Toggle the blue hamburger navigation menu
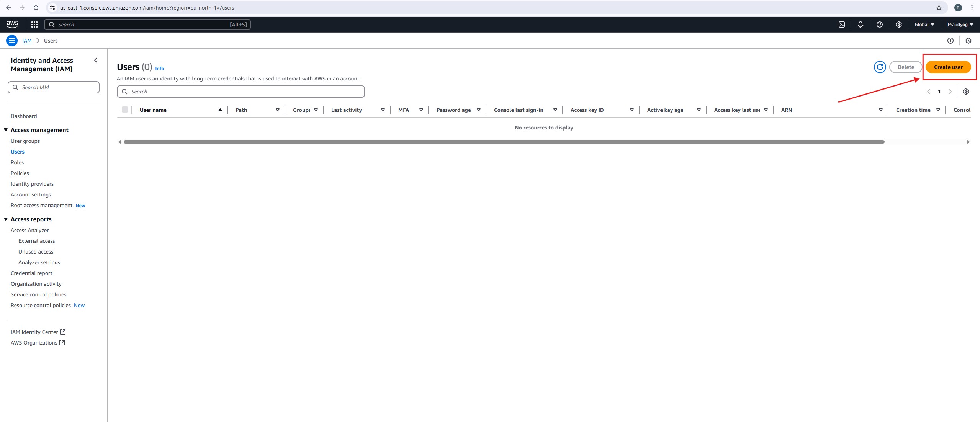 pos(12,41)
